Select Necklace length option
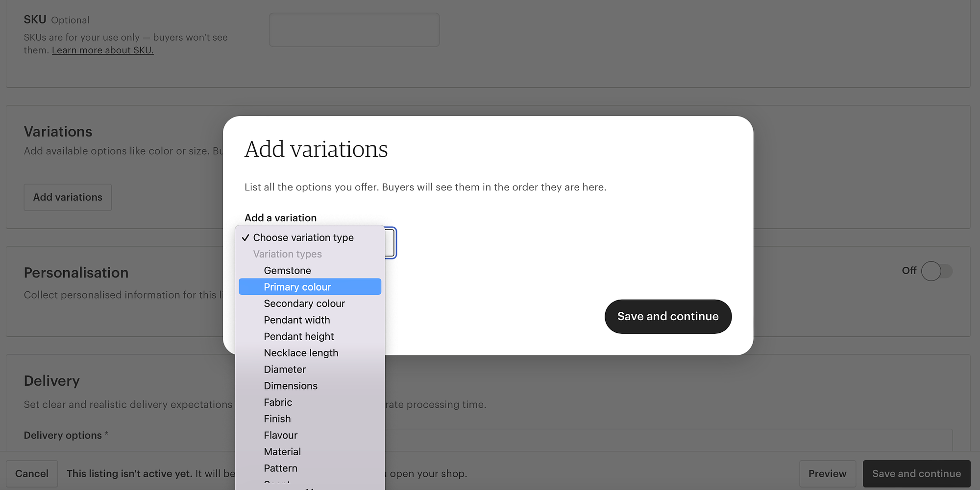The image size is (980, 490). pyautogui.click(x=310, y=353)
